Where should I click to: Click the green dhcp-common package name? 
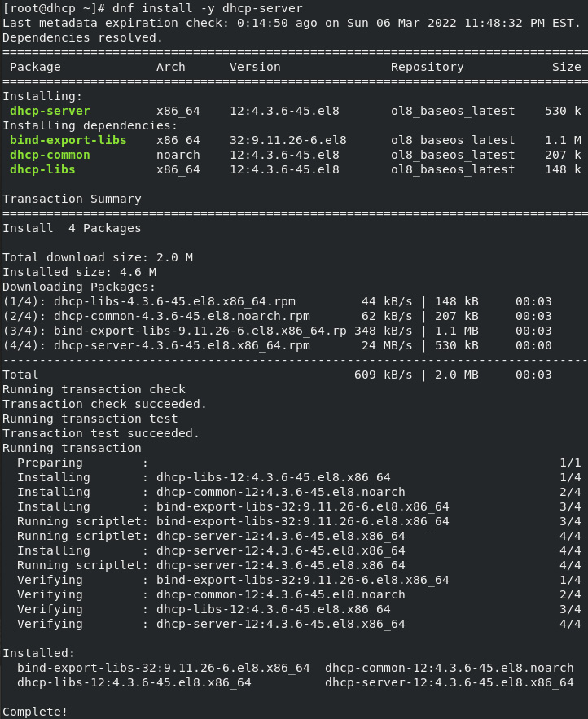(x=50, y=155)
